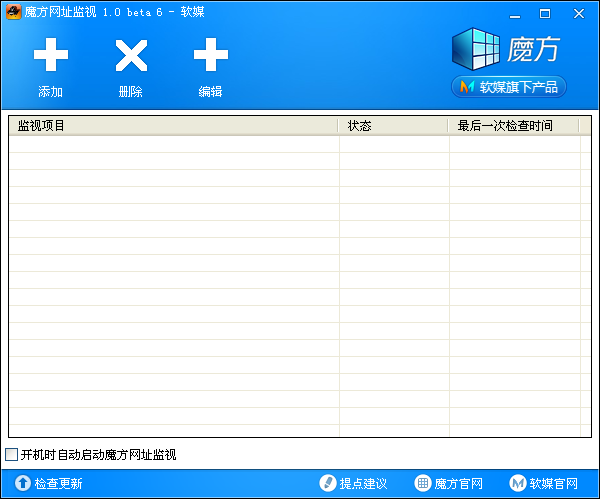The height and width of the screenshot is (500, 600).
Task: Click the 检查更新 arrow icon
Action: [23, 483]
